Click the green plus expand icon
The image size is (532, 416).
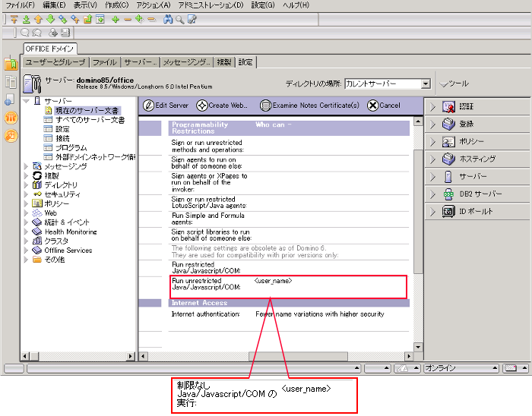click(x=115, y=19)
